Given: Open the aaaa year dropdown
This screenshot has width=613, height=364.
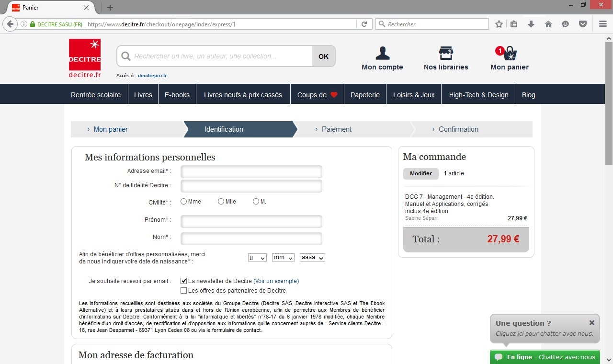Looking at the screenshot, I should click(312, 258).
